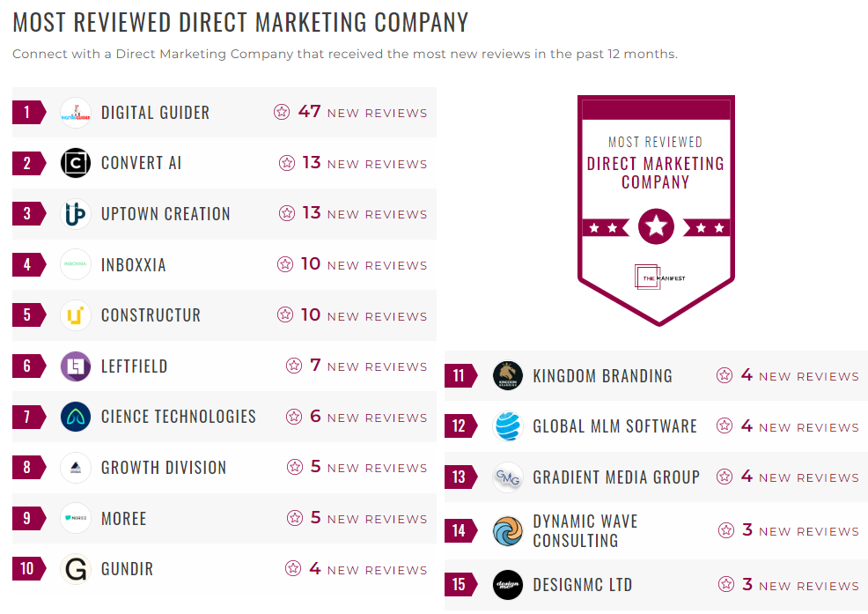Open Convert AI's 13 new reviews

point(364,163)
